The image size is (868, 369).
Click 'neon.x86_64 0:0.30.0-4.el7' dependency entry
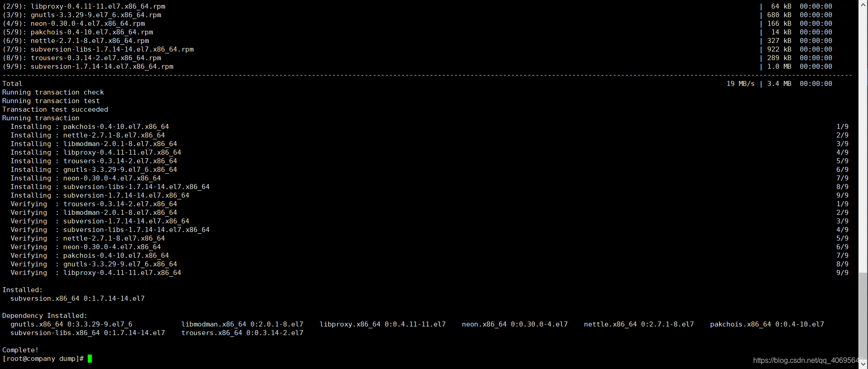(515, 324)
